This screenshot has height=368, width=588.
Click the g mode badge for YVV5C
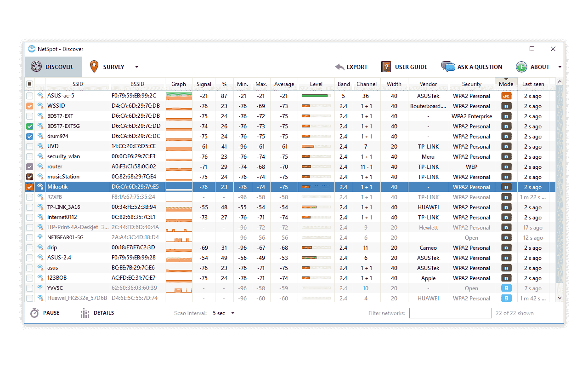[x=506, y=288]
